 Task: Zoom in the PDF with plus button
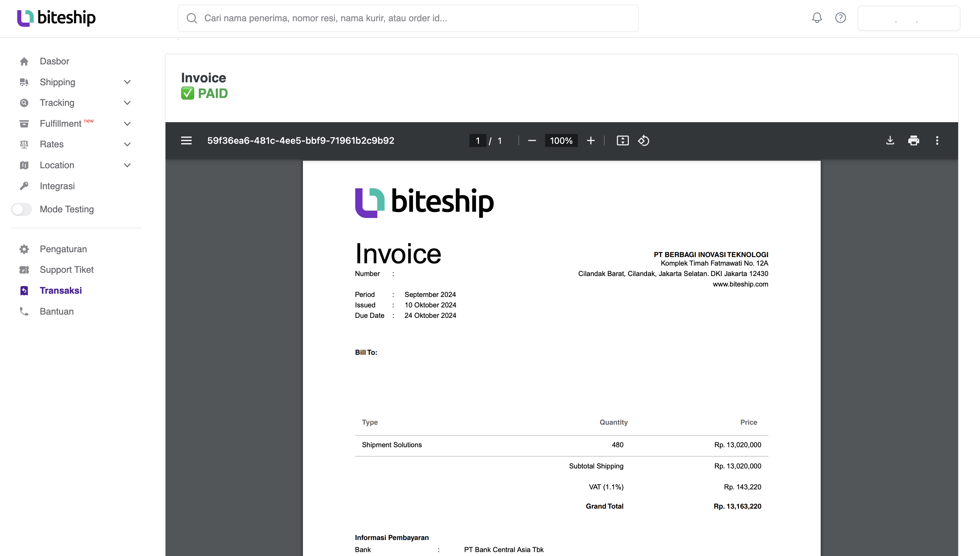(x=591, y=140)
